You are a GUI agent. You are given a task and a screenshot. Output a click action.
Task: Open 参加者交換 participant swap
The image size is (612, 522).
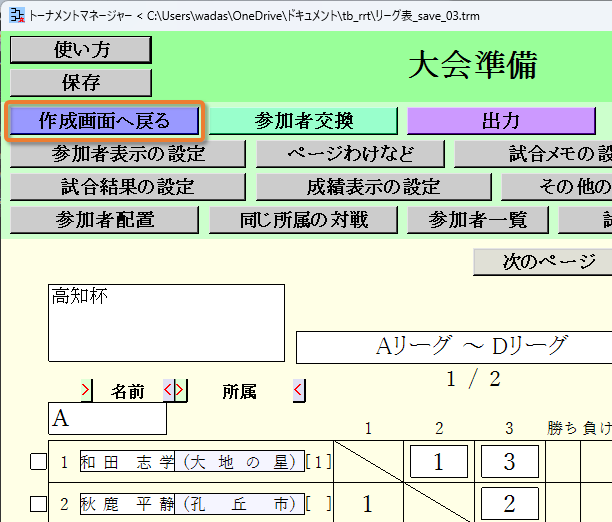(x=303, y=121)
